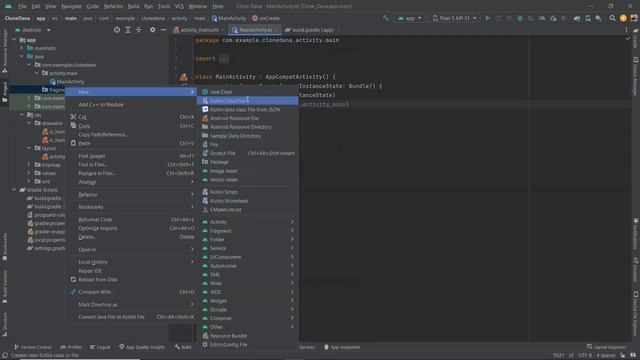Open the Logcat tool window
The width and height of the screenshot is (640, 360).
pyautogui.click(x=100, y=347)
